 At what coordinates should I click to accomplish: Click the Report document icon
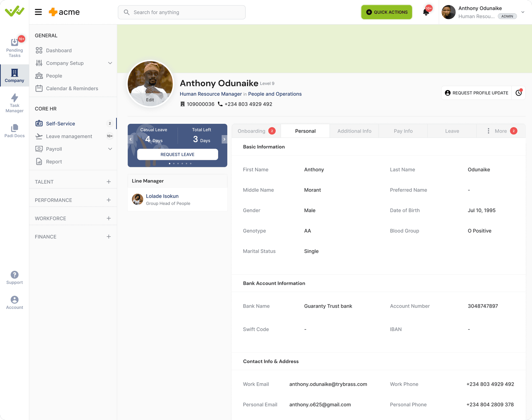39,162
